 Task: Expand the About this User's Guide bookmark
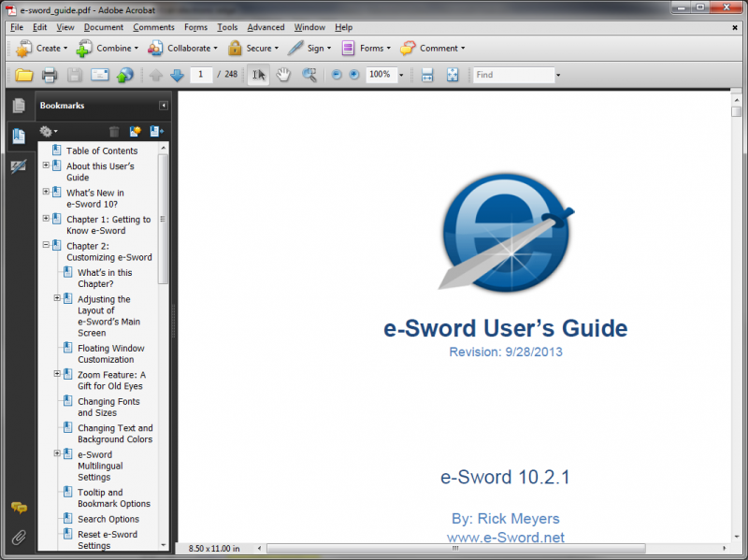coord(46,165)
